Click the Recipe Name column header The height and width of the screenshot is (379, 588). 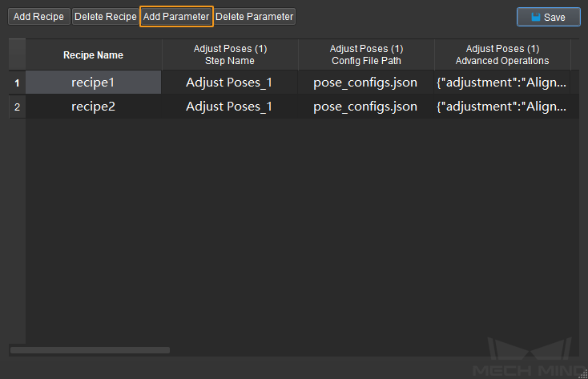(94, 54)
